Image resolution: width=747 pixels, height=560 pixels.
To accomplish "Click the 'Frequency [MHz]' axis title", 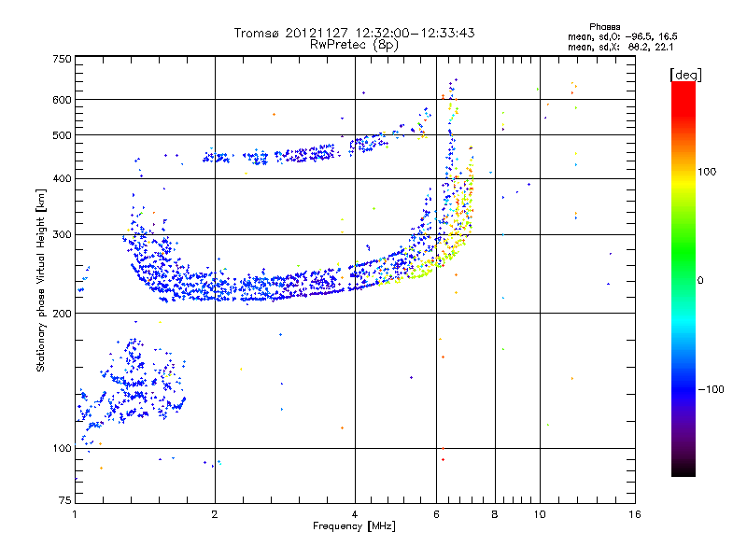I will tap(354, 526).
